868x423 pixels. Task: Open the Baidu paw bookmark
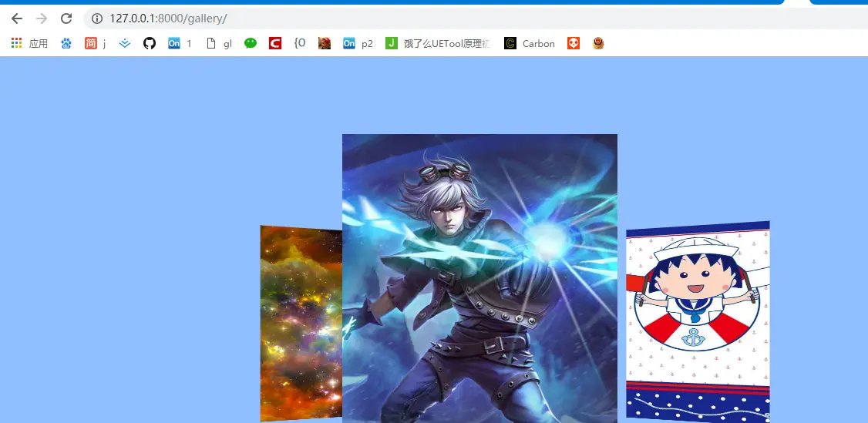click(66, 43)
